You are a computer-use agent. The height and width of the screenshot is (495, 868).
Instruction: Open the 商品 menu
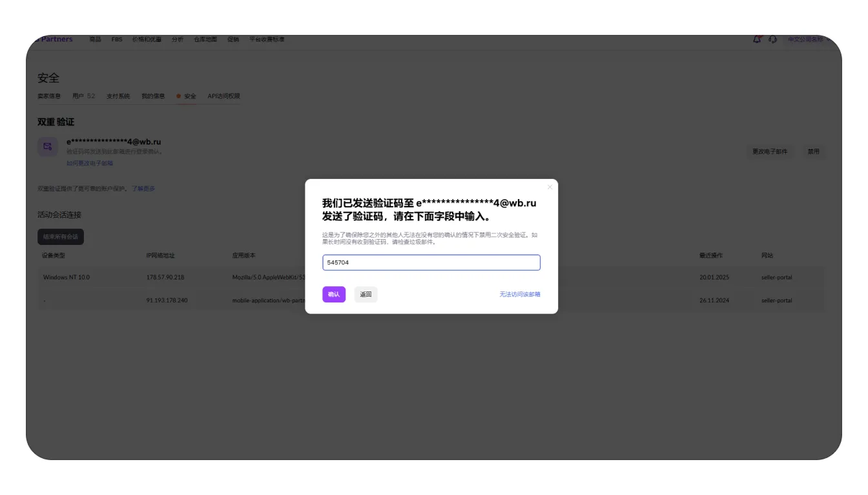click(x=95, y=40)
